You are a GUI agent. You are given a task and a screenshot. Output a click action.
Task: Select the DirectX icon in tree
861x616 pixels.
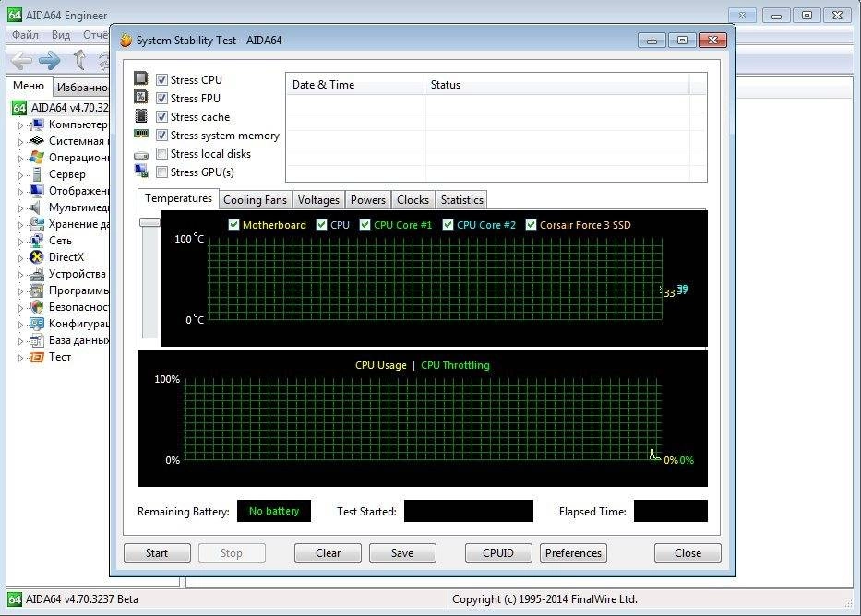pos(37,256)
